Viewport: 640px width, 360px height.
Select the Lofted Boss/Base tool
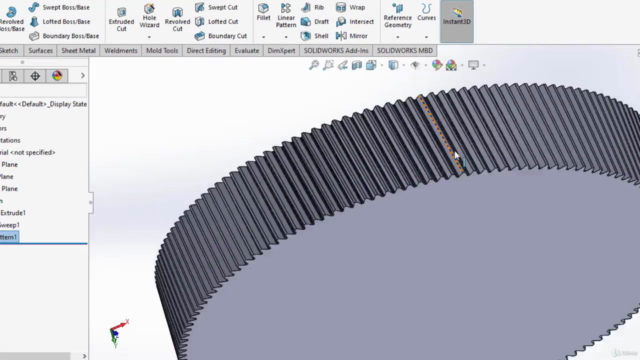pos(60,22)
